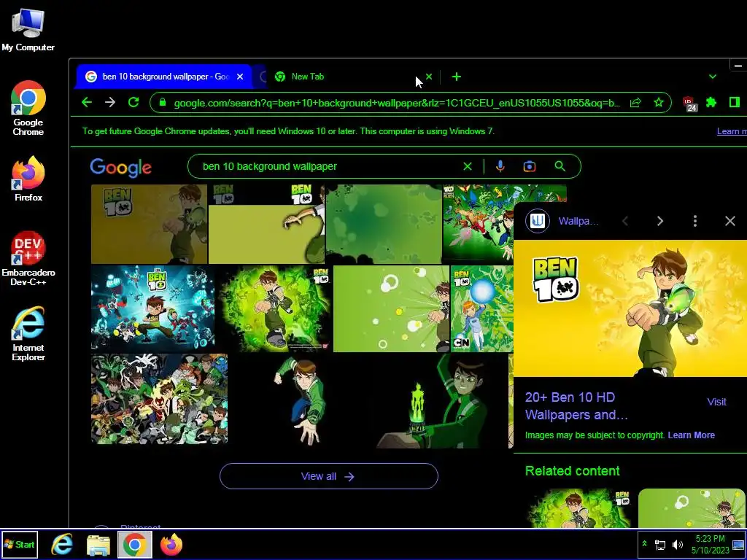Open the large yellow Ben 10 preview image
Screen dimensions: 747x560
(630, 308)
